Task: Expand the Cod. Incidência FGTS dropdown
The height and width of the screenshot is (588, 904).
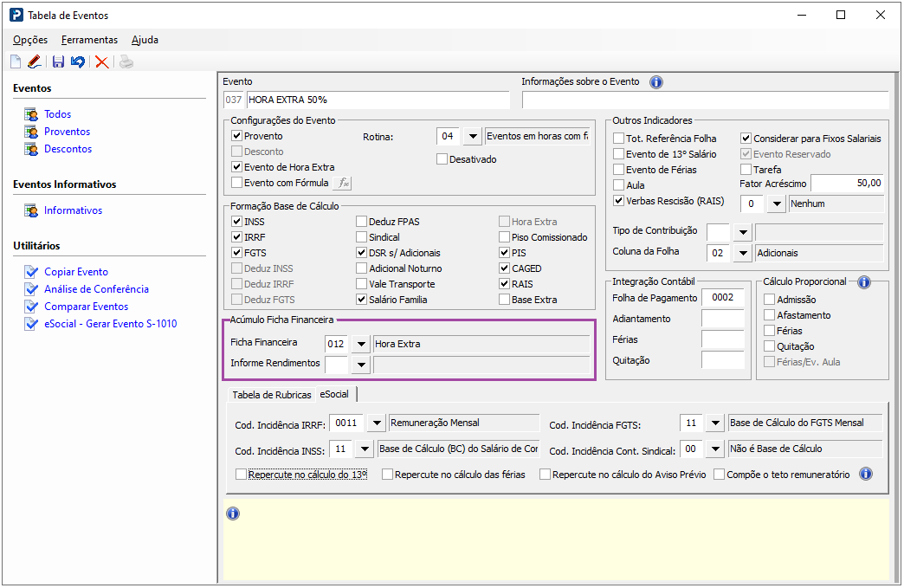Action: pos(715,423)
